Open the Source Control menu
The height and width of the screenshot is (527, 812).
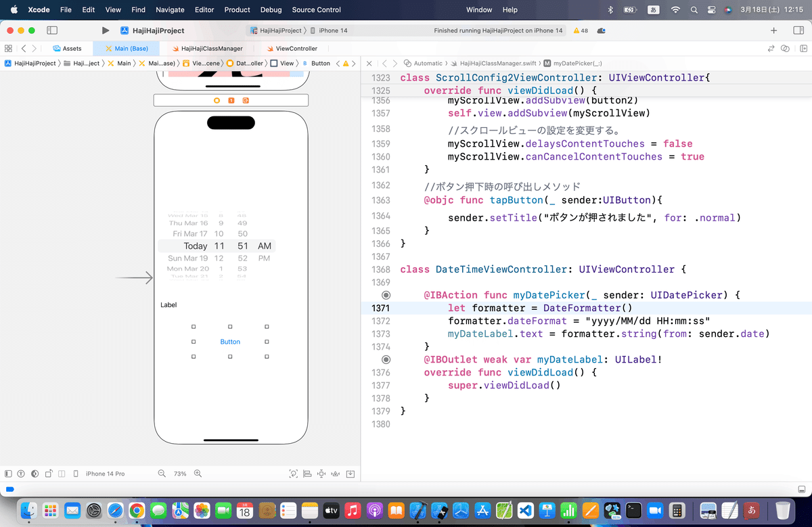(317, 10)
